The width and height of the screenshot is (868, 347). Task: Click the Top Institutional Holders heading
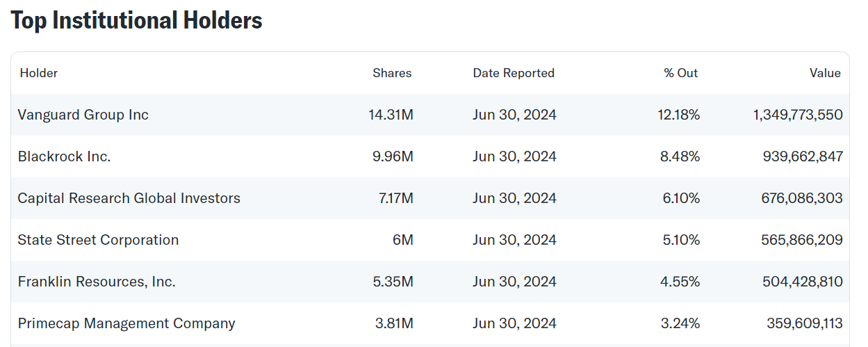[136, 20]
